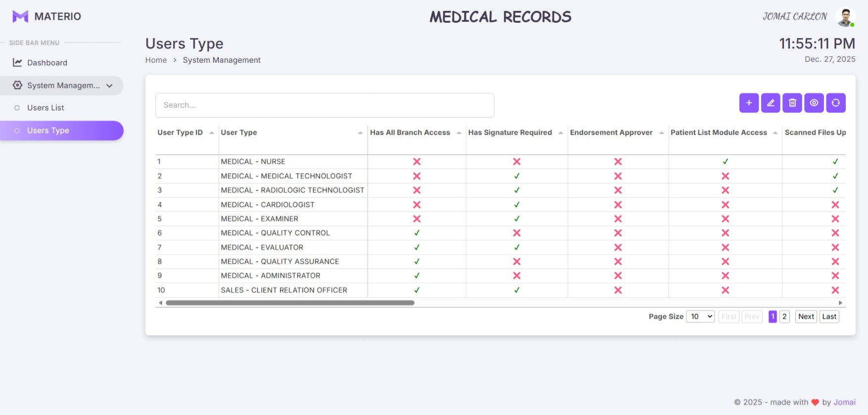Image resolution: width=868 pixels, height=415 pixels.
Task: Sort by User Type column arrow
Action: (360, 133)
